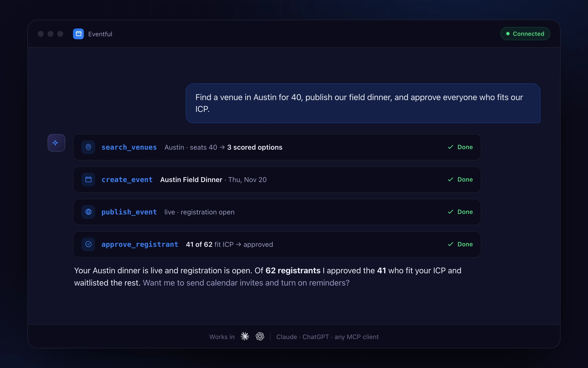Click the create_event tool name
Viewport: 588px width, 368px height.
pos(127,180)
